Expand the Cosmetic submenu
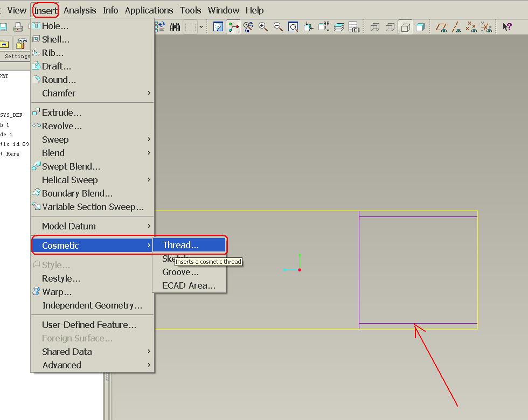 92,246
